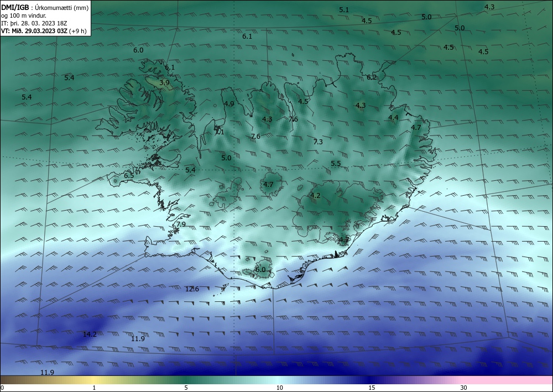Click the 7.3 value in the interior
The width and height of the screenshot is (553, 392).
pyautogui.click(x=318, y=142)
